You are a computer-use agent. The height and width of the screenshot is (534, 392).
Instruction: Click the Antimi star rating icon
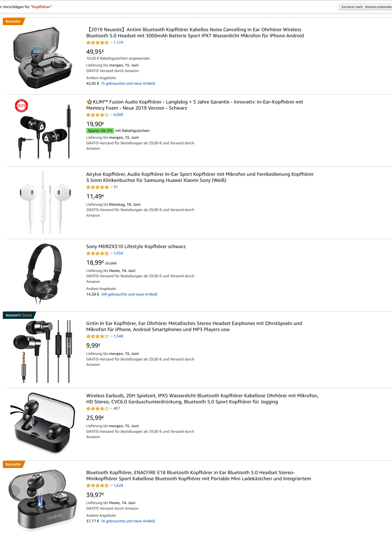pos(98,43)
